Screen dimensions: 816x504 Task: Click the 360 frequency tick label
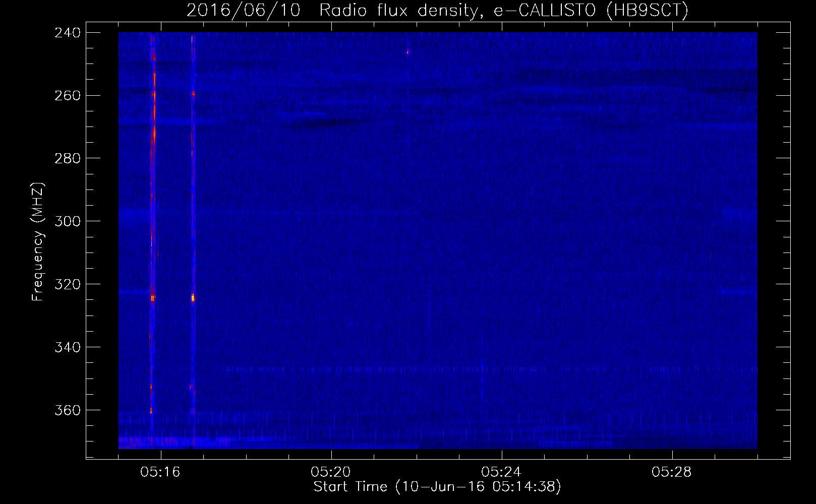68,411
